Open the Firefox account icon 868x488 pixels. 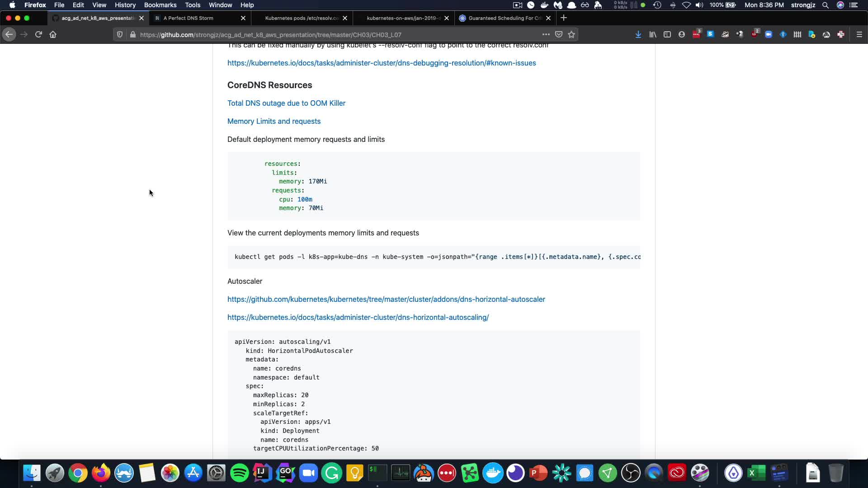tap(681, 34)
